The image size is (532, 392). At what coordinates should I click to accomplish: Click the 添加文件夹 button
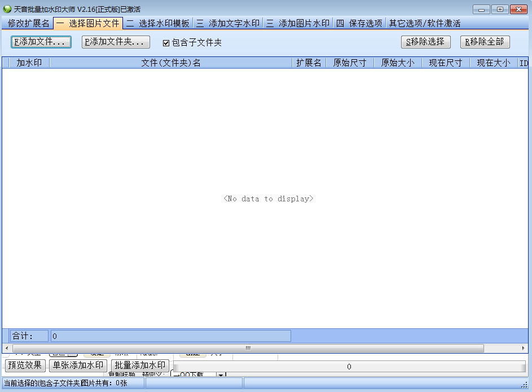(x=116, y=42)
